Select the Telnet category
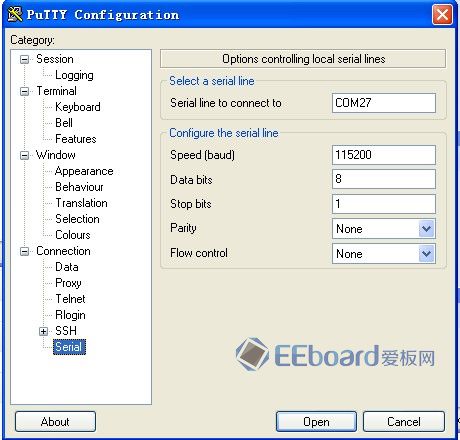The width and height of the screenshot is (460, 440). 70,299
